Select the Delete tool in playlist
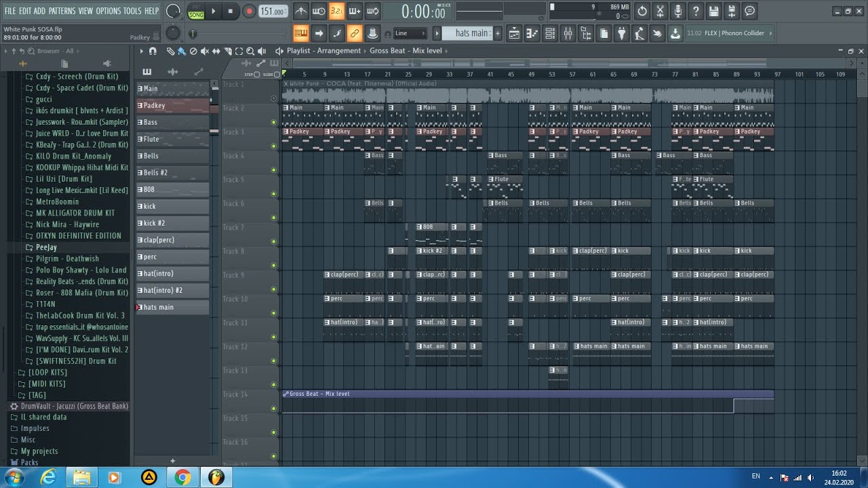Viewport: 868px width, 488px height. point(193,52)
